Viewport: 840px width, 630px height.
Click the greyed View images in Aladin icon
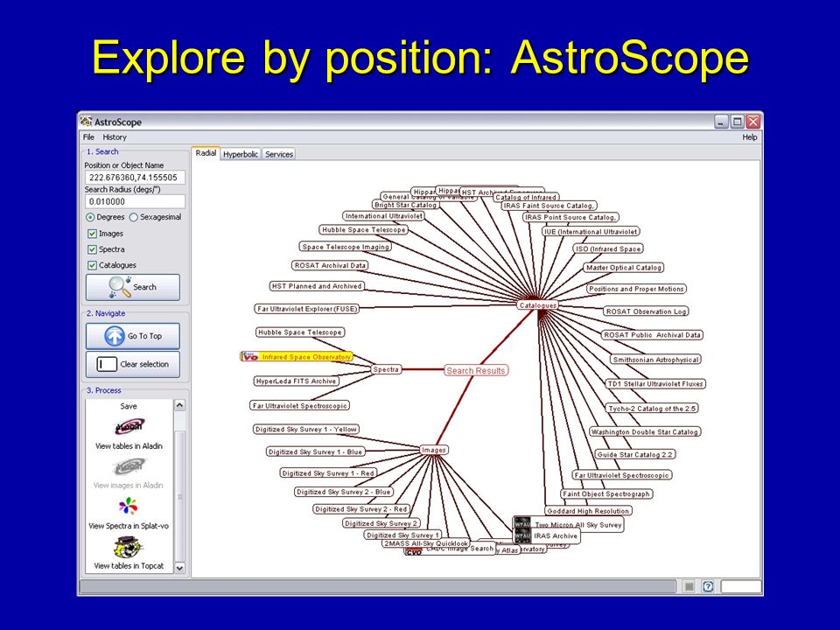point(129,467)
